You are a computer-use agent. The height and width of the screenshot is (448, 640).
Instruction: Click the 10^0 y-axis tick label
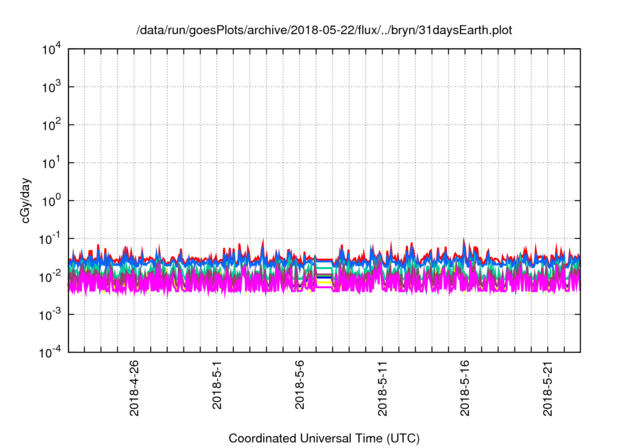[x=52, y=200]
